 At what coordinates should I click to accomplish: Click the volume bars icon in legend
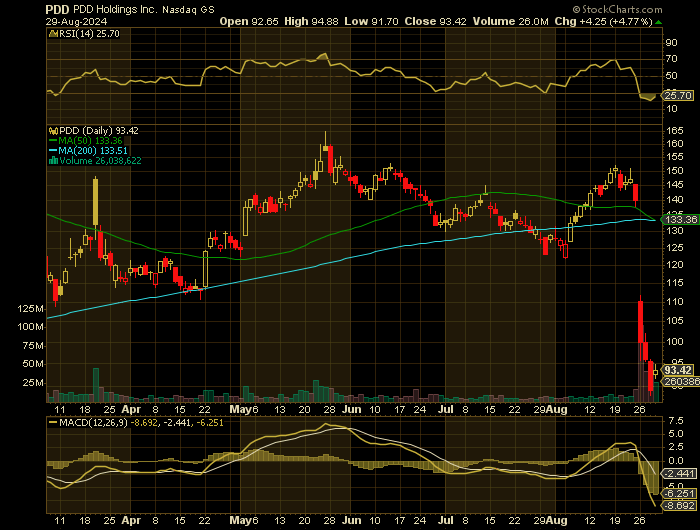coord(54,161)
